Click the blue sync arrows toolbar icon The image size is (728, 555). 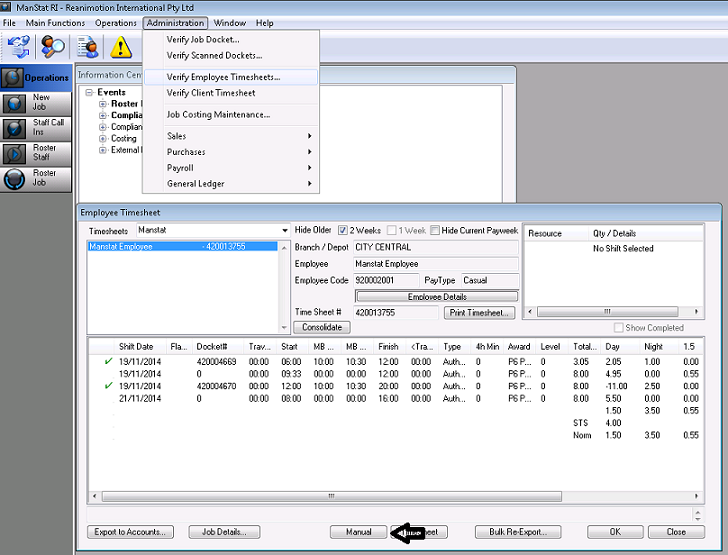point(19,46)
